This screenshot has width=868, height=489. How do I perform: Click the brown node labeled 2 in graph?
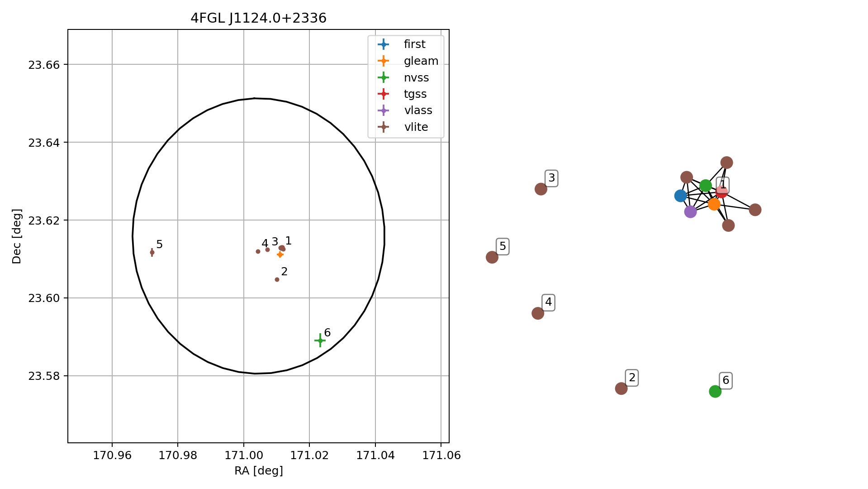(x=621, y=388)
